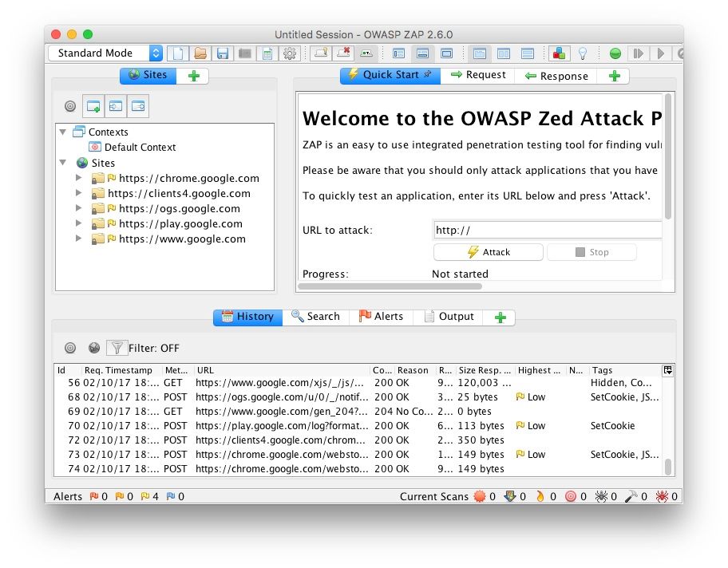Expand https://www.google.com site node
This screenshot has width=728, height=568.
click(78, 239)
